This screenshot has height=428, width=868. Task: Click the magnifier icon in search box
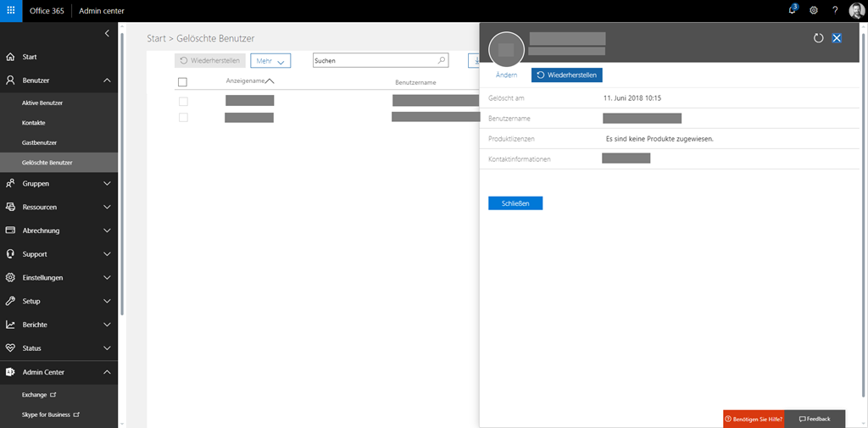pyautogui.click(x=442, y=60)
